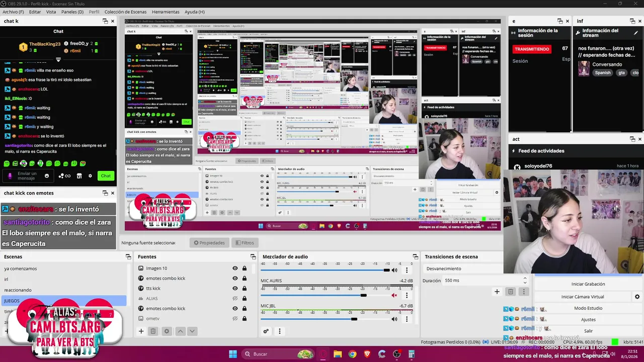Mute MIC JBL speaker icon

[x=394, y=319]
